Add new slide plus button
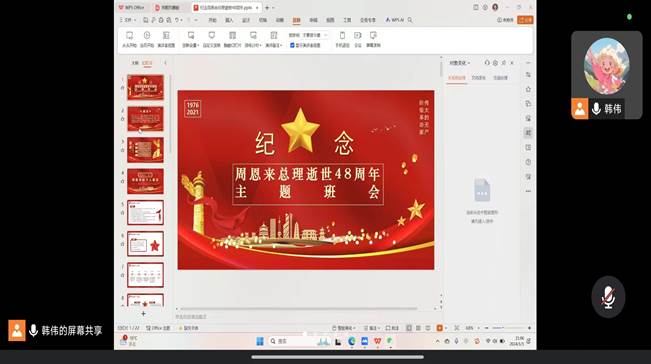 click(x=143, y=314)
